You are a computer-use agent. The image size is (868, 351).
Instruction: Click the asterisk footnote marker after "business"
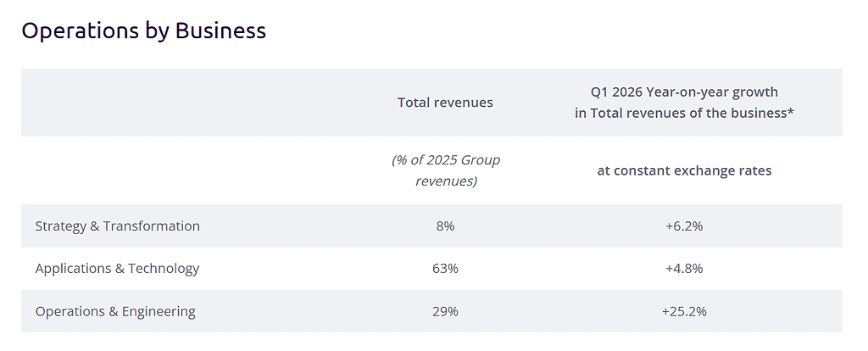point(790,112)
